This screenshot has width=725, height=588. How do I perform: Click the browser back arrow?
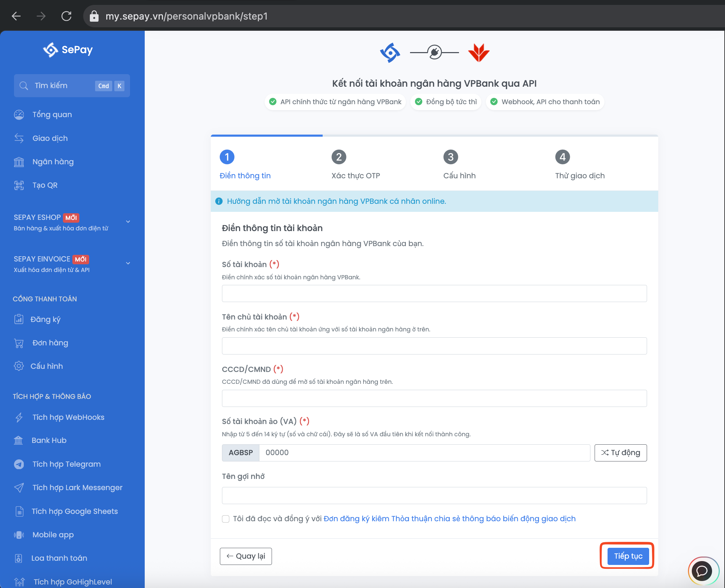pyautogui.click(x=16, y=16)
